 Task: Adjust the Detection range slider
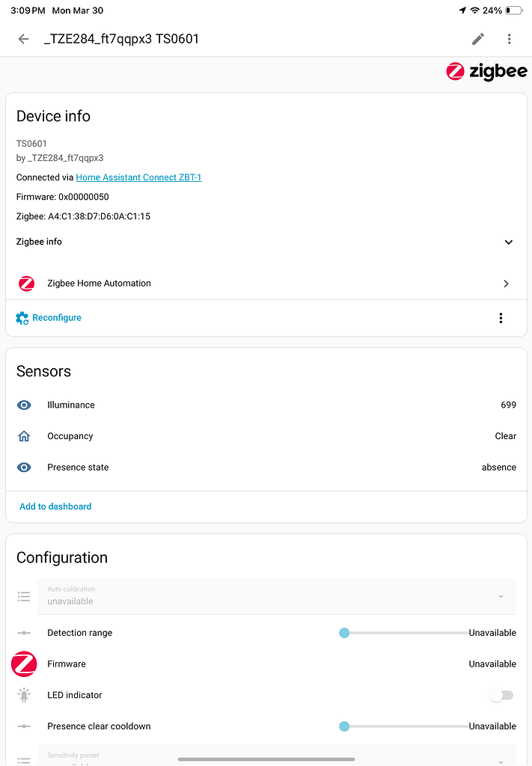click(403, 633)
